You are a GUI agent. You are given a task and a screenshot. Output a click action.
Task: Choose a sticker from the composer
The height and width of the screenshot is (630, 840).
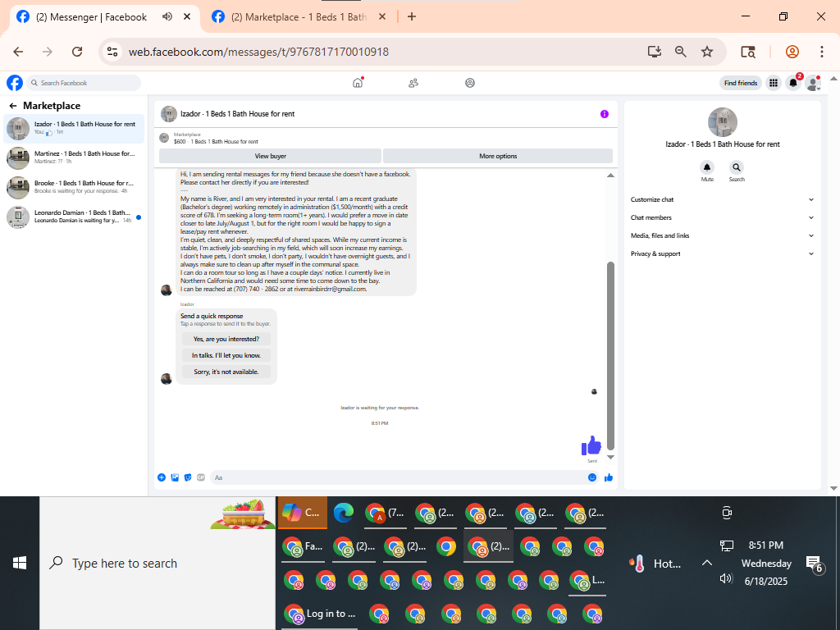click(x=188, y=477)
